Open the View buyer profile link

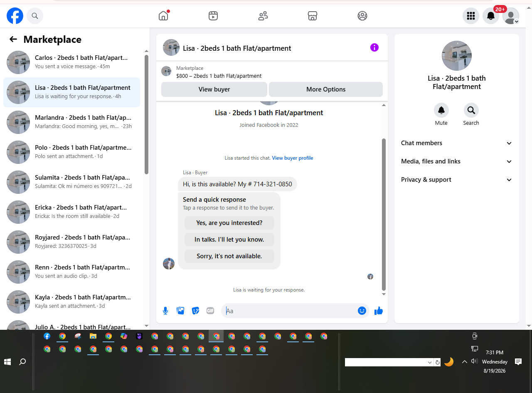coord(293,158)
